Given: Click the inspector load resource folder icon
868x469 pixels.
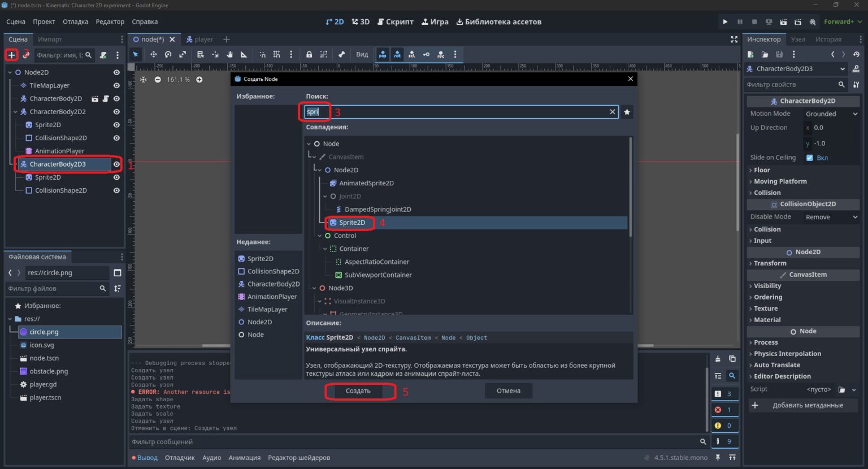Looking at the screenshot, I should [765, 55].
